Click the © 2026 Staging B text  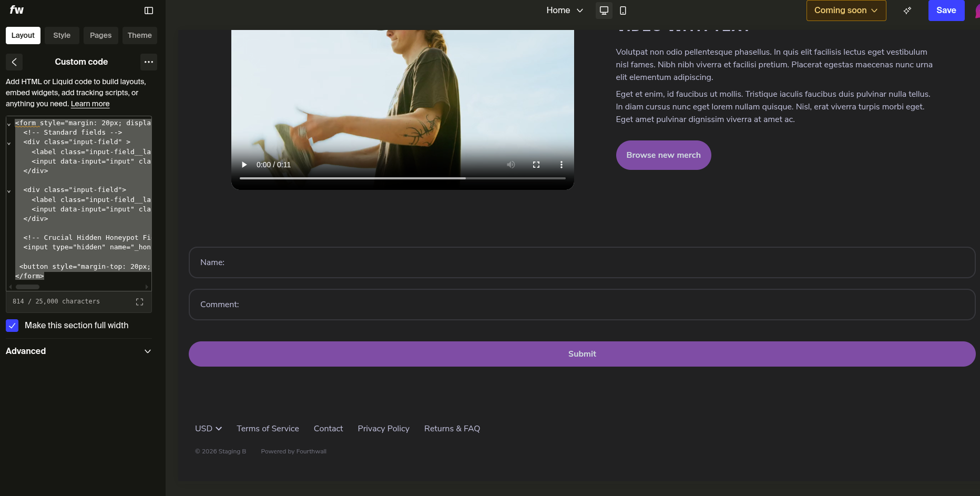pos(220,451)
